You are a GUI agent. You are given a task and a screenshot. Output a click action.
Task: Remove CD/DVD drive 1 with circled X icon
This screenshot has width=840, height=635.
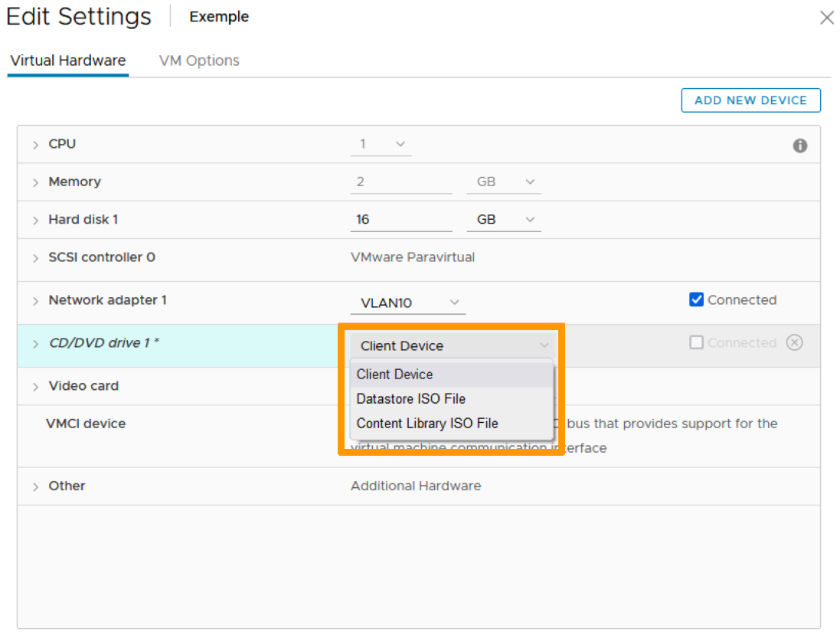pyautogui.click(x=794, y=343)
